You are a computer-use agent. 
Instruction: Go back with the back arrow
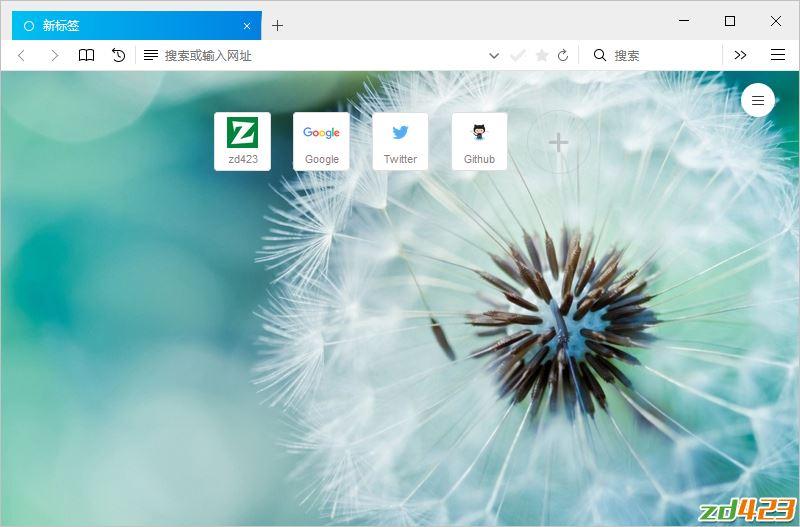pyautogui.click(x=21, y=55)
